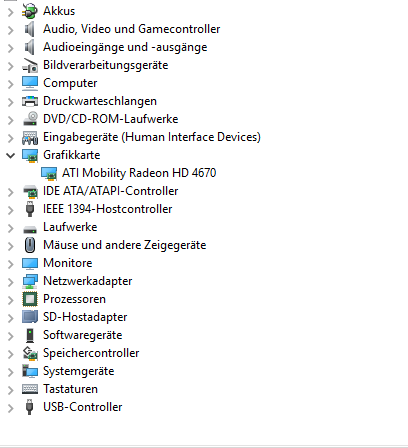Viewport: 408px width, 448px height.
Task: Click the Mäuse und andere Zeigegeräte mouse icon
Action: point(30,245)
